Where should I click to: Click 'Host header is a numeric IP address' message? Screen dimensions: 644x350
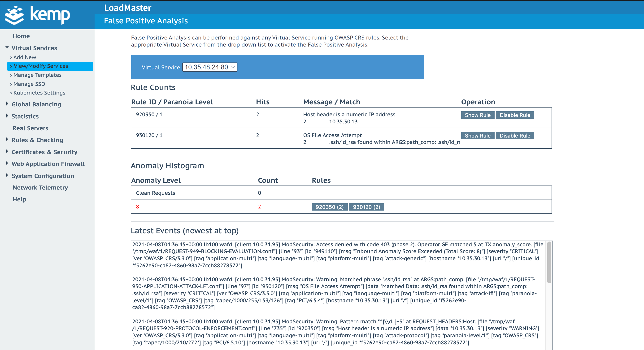tap(349, 114)
